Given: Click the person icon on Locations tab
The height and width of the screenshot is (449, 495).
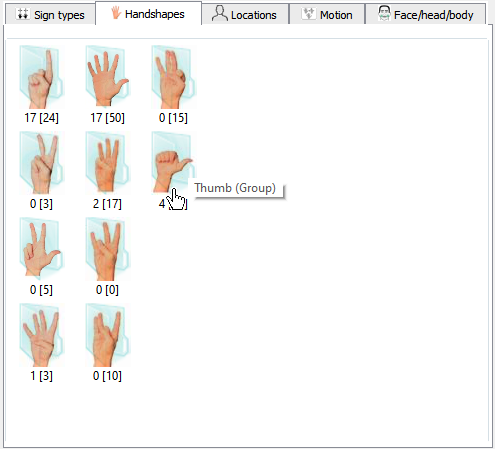Looking at the screenshot, I should [219, 14].
